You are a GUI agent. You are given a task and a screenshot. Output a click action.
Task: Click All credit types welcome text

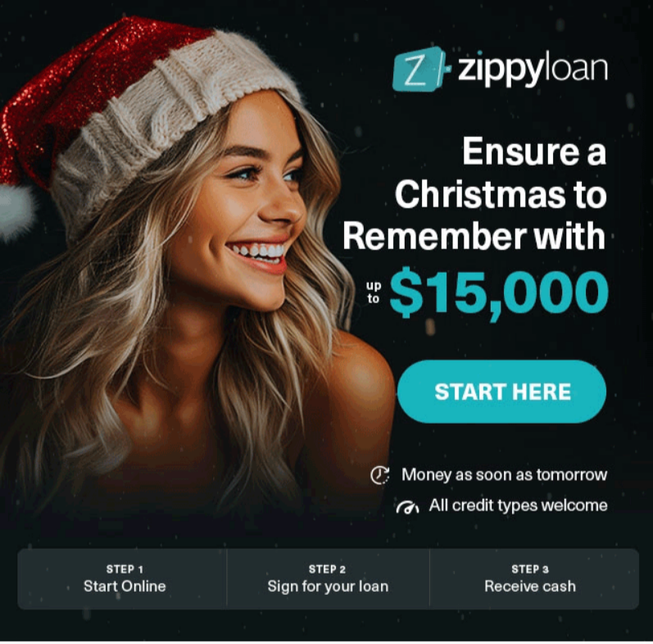pyautogui.click(x=518, y=506)
